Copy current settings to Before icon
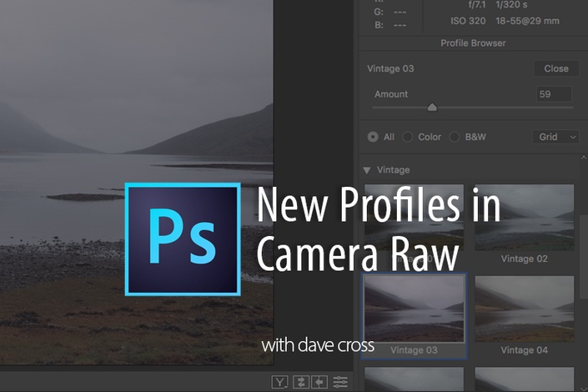588x392 pixels. (x=319, y=382)
